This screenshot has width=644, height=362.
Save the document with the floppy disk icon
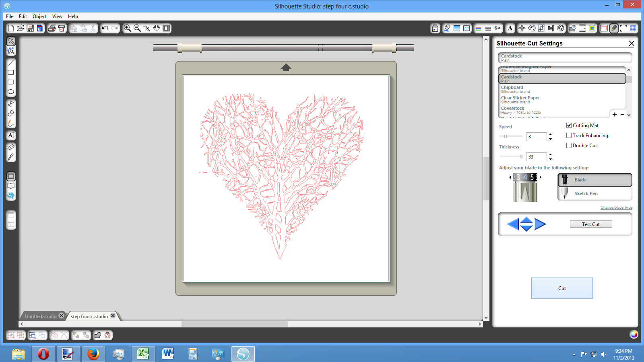coord(30,28)
